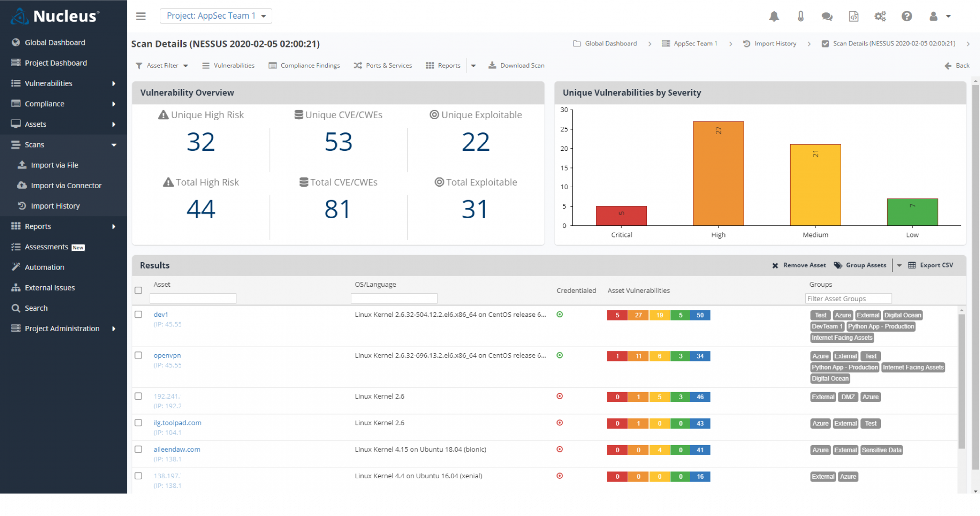Check the aileendaw.com asset checkbox

point(138,449)
